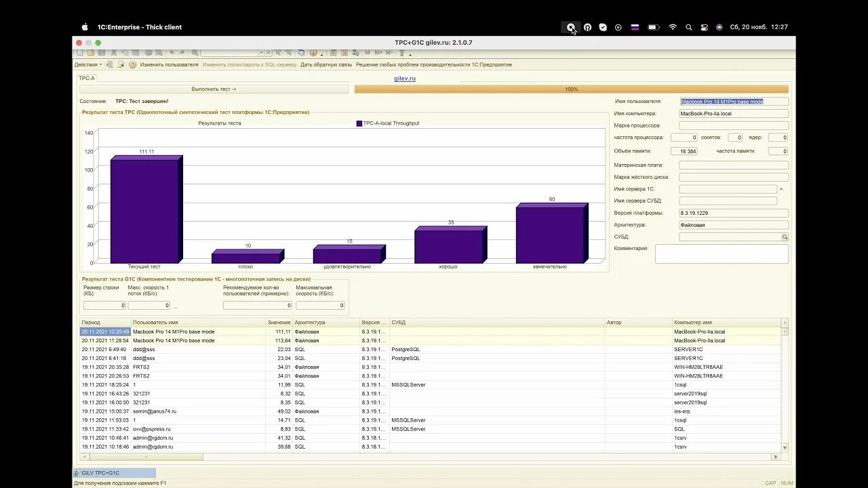Screen dimensions: 868x488
Task: Click the Архитектура column header
Action: (325, 323)
